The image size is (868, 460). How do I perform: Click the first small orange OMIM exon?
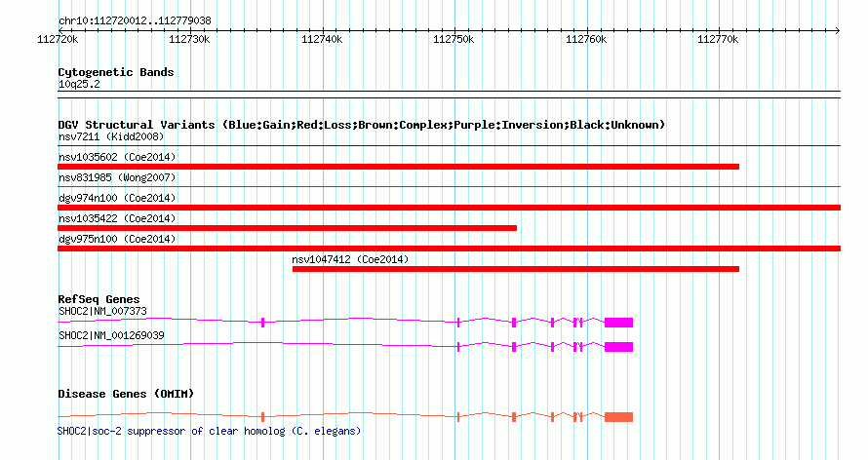263,417
